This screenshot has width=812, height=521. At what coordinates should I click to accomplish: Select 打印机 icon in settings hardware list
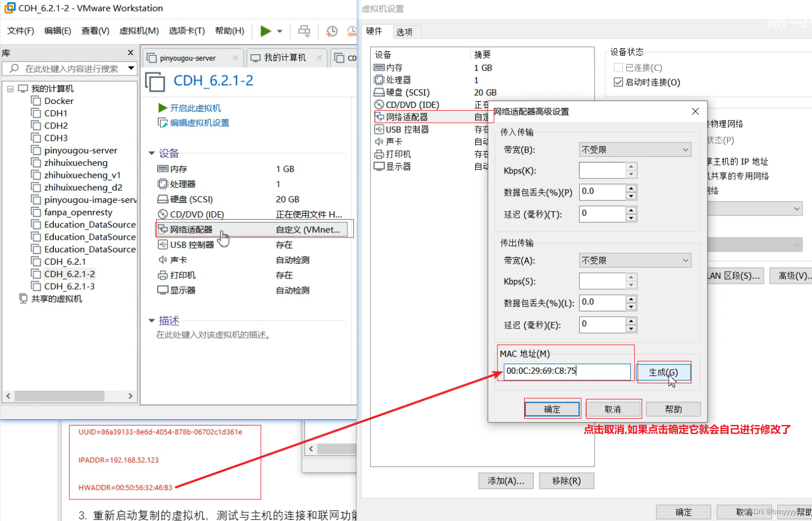[x=379, y=154]
